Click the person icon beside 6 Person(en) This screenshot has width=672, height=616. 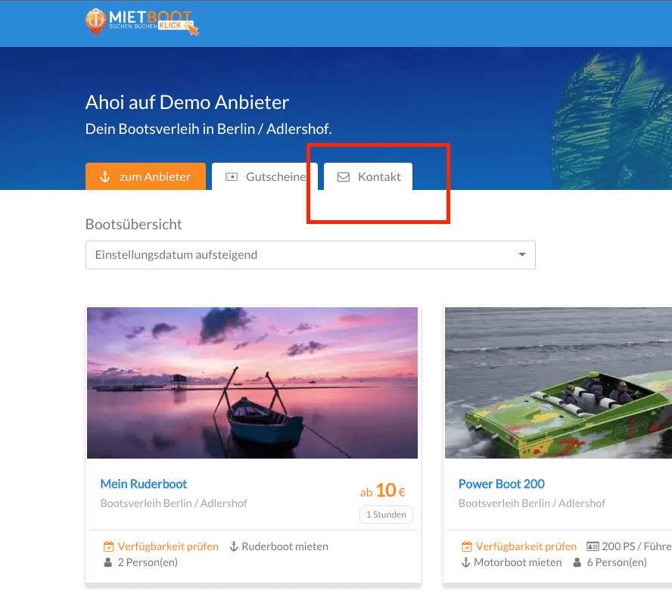pyautogui.click(x=577, y=562)
